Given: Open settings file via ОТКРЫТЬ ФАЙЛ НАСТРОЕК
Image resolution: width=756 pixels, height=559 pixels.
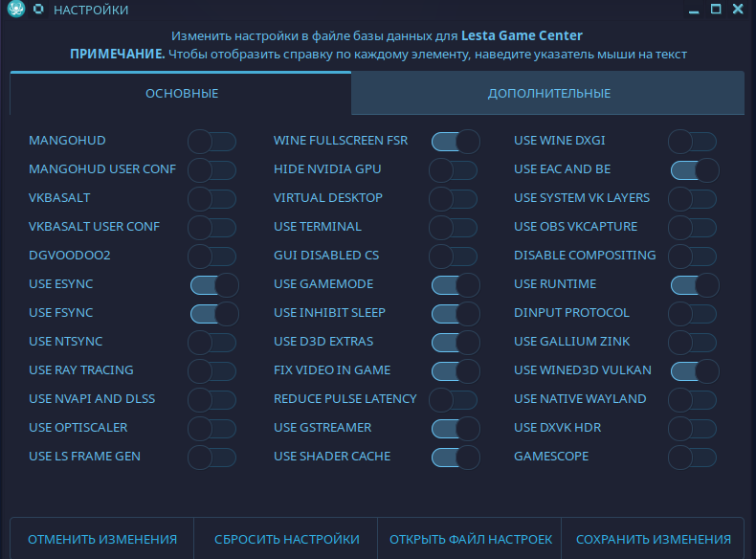Looking at the screenshot, I should (470, 539).
